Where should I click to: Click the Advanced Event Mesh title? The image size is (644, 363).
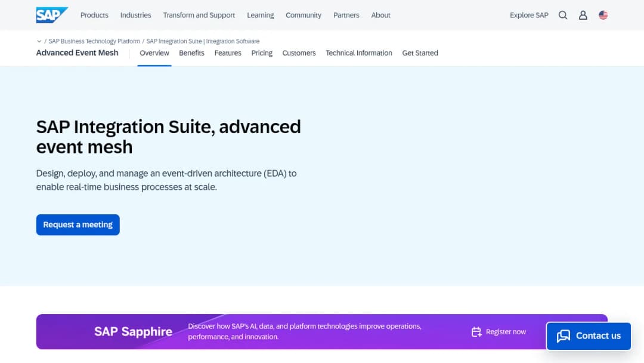click(x=77, y=53)
